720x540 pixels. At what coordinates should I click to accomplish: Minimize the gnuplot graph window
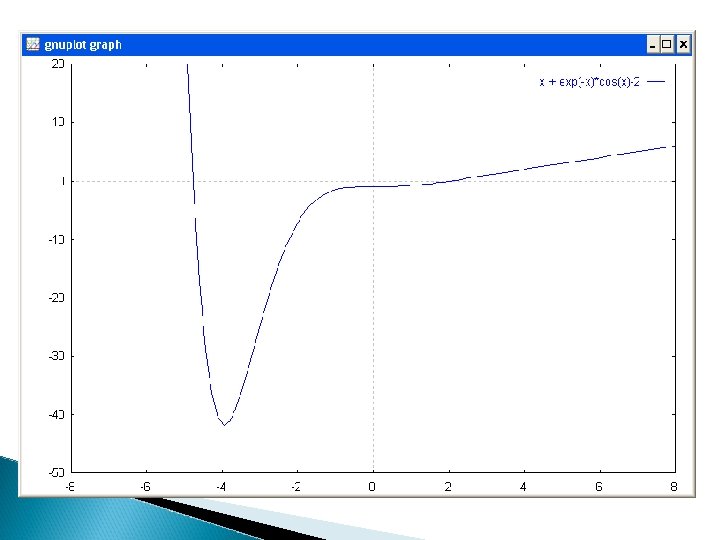(652, 45)
